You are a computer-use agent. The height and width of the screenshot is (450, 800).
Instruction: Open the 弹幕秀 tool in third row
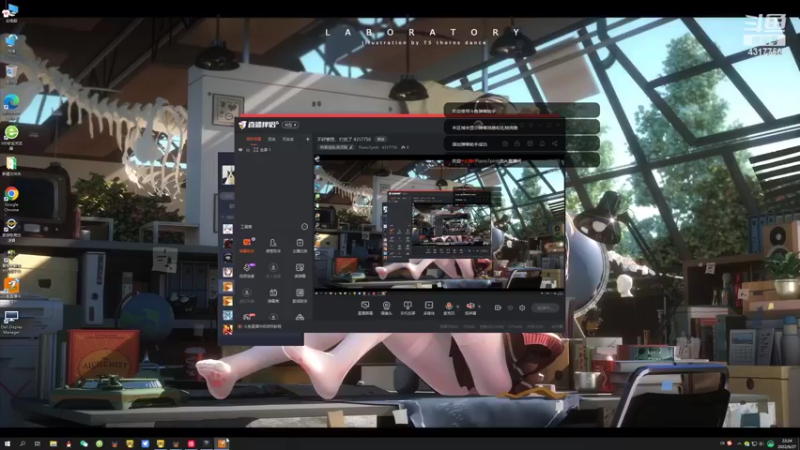point(273,295)
